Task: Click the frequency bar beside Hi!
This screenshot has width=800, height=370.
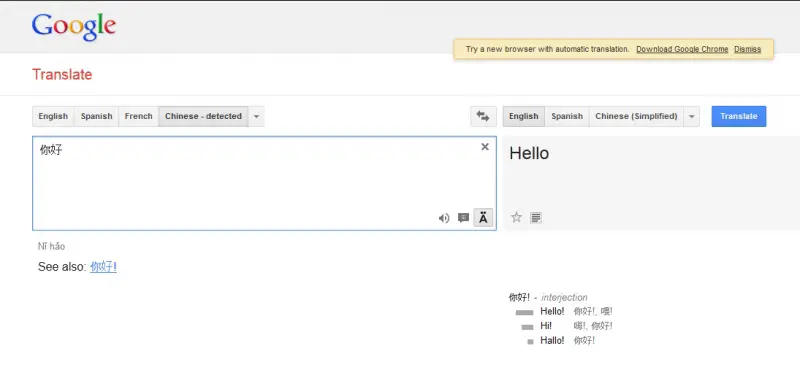Action: coord(528,327)
